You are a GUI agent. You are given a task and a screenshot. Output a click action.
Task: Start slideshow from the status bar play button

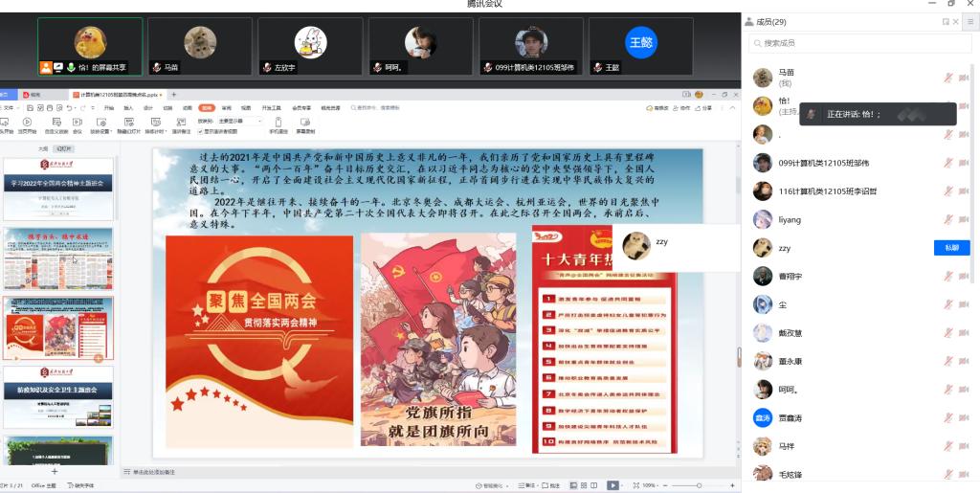coord(612,485)
